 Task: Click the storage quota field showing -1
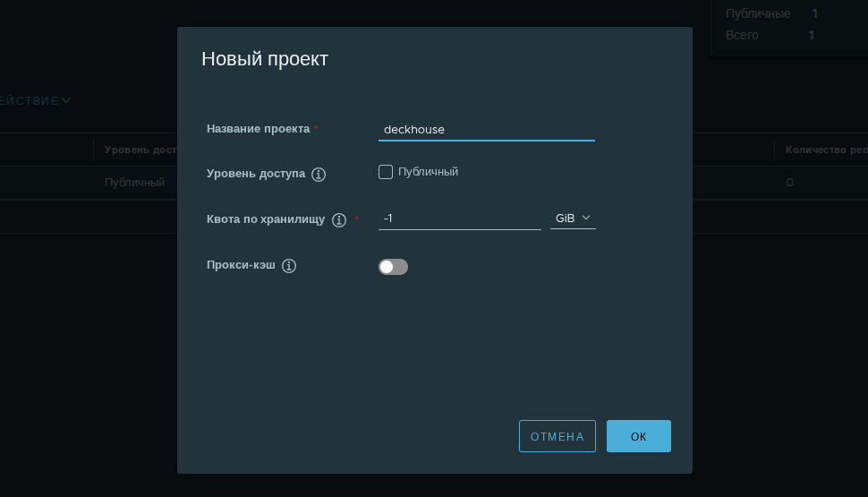(459, 219)
